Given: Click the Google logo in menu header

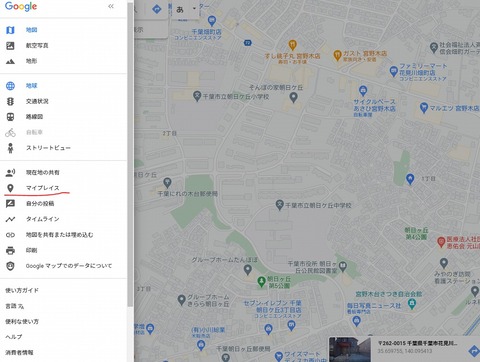Looking at the screenshot, I should point(21,6).
